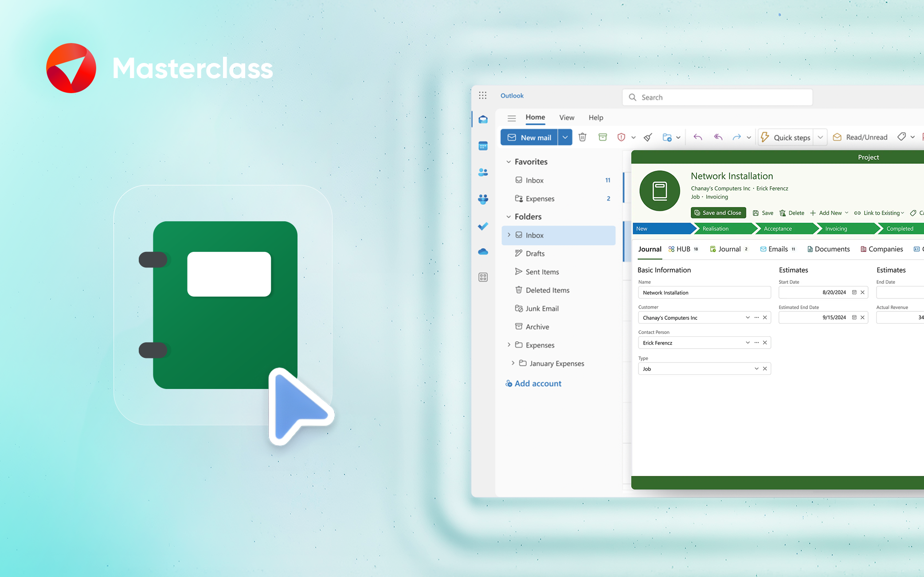Select the Microsoft Teams sidebar icon
Viewport: 924px width, 577px height.
[x=483, y=199]
